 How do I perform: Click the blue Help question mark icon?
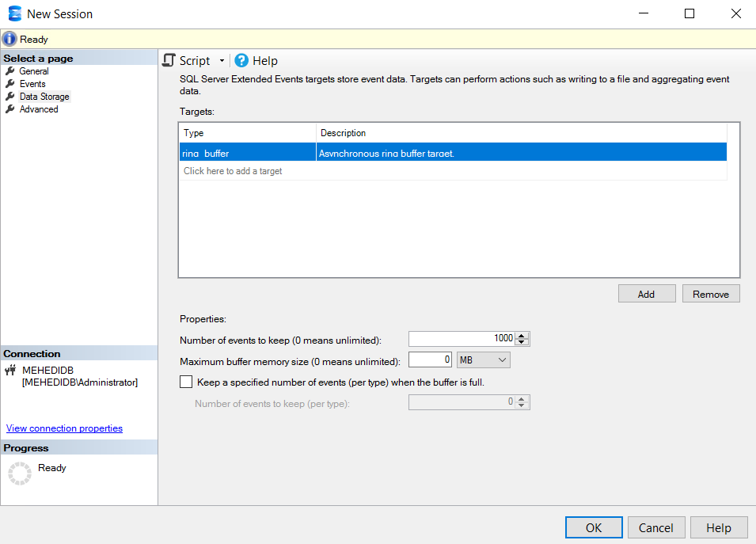point(241,61)
